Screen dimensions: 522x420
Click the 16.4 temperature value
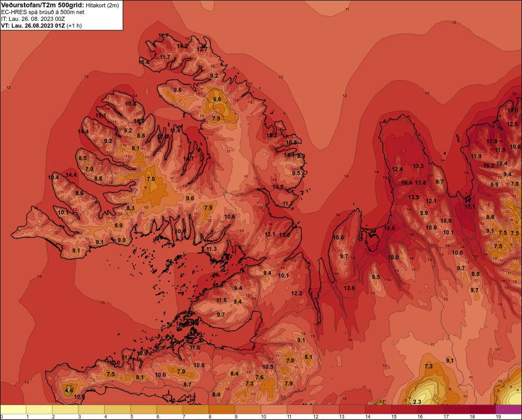pos(407,183)
